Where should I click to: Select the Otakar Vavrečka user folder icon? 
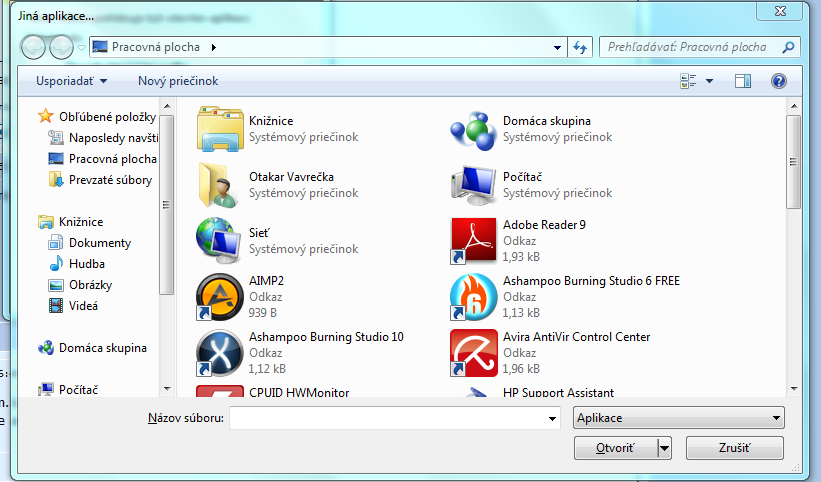pos(217,185)
